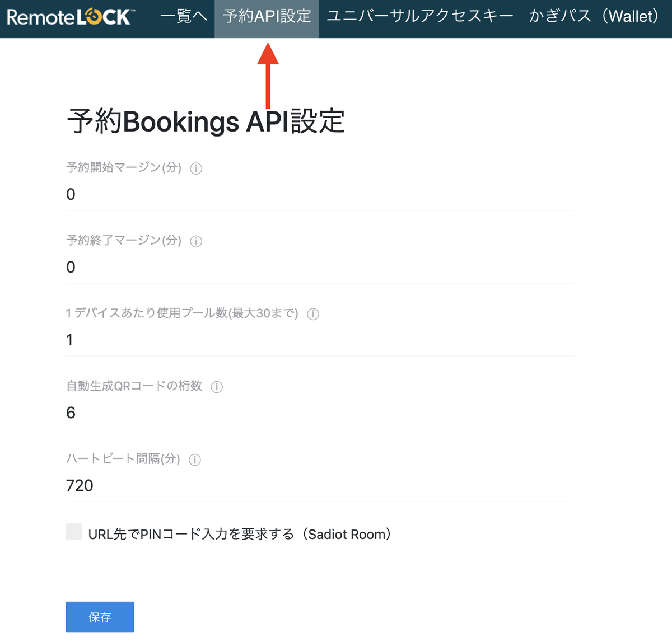Save settings with the 保存 button
The height and width of the screenshot is (642, 672).
point(100,617)
